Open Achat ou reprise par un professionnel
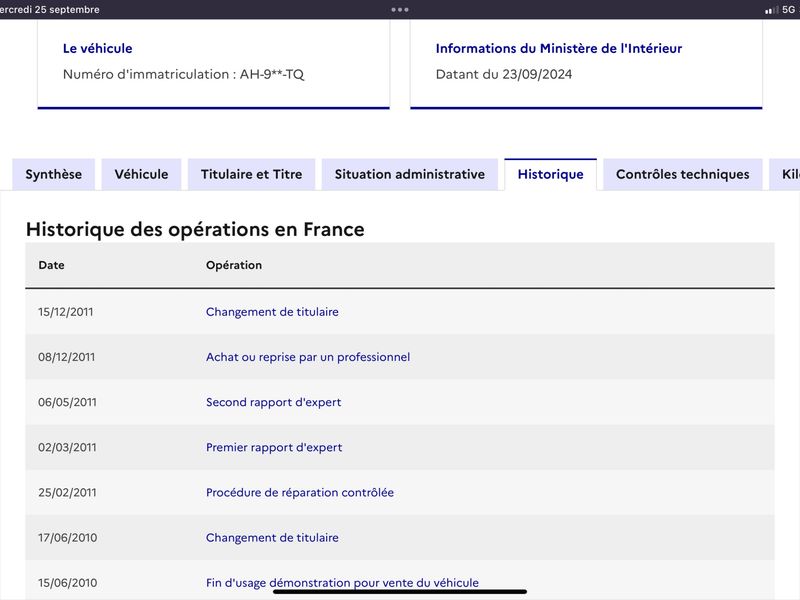The image size is (800, 600). (308, 357)
